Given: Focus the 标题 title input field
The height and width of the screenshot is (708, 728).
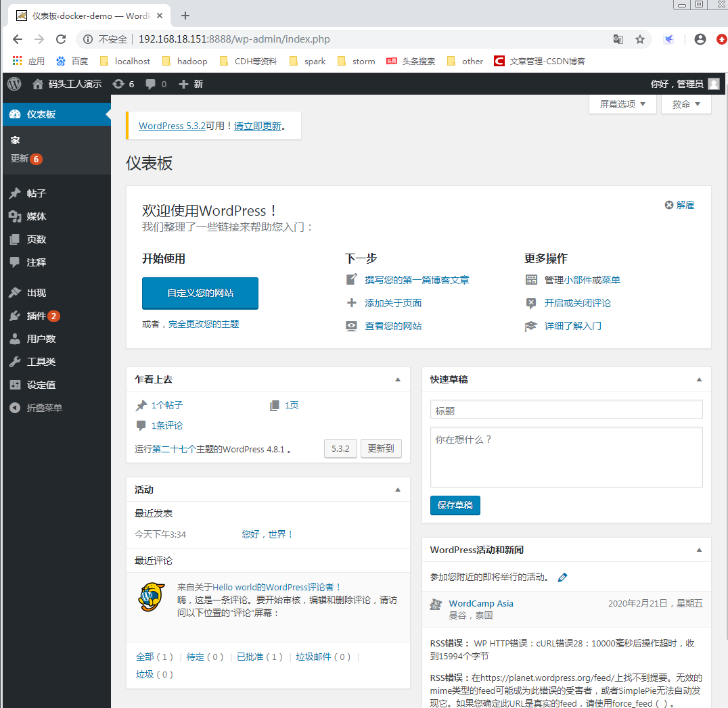Looking at the screenshot, I should (566, 410).
